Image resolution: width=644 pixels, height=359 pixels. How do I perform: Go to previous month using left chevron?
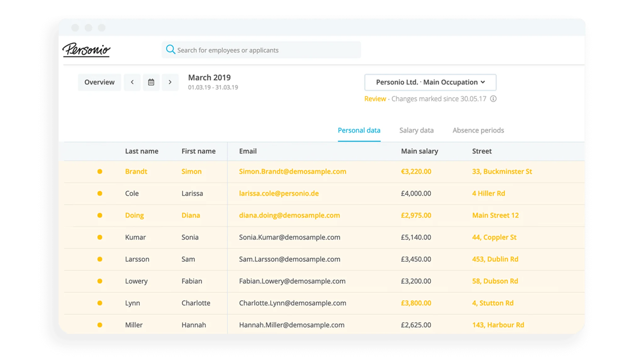(x=132, y=82)
